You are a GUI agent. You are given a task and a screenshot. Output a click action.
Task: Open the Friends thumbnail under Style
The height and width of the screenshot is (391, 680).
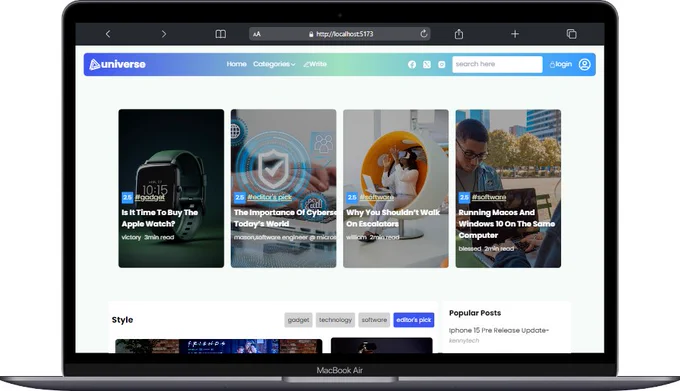tap(219, 346)
